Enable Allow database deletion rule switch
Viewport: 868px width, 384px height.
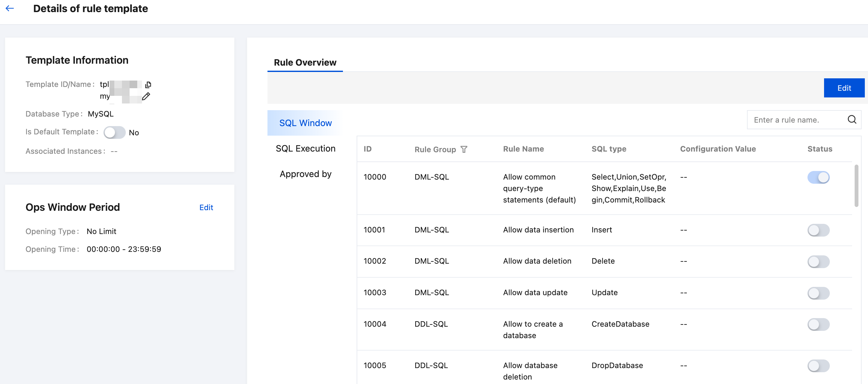point(818,366)
